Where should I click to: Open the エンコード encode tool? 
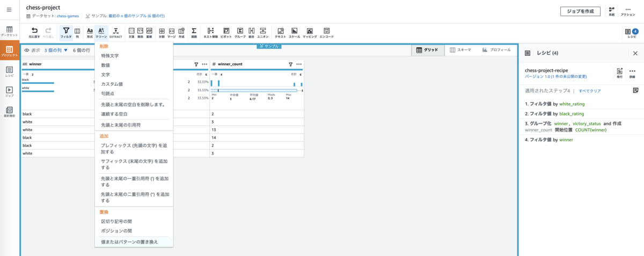point(326,33)
